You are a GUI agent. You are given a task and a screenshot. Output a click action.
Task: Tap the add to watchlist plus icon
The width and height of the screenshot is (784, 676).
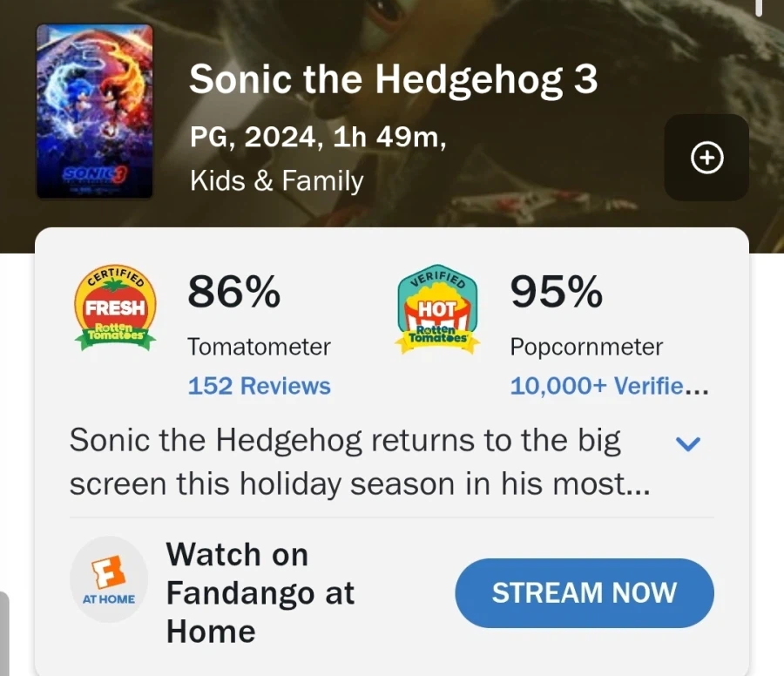coord(706,158)
